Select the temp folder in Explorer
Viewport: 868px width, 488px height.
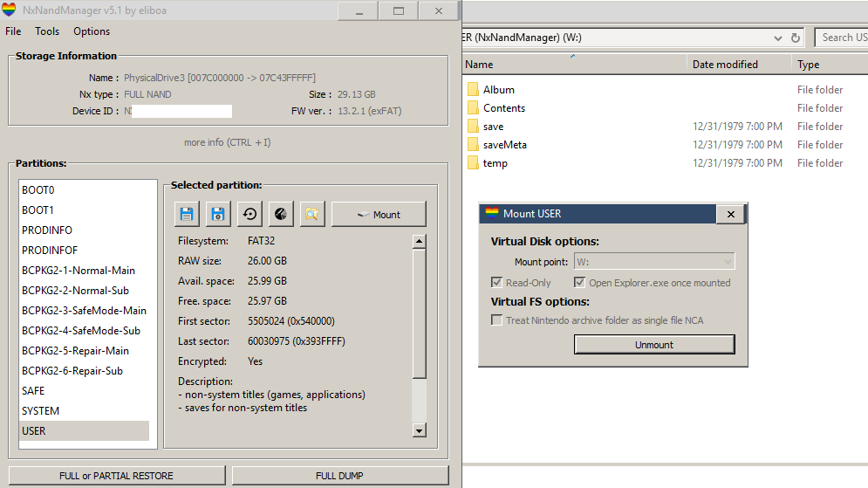click(x=495, y=163)
